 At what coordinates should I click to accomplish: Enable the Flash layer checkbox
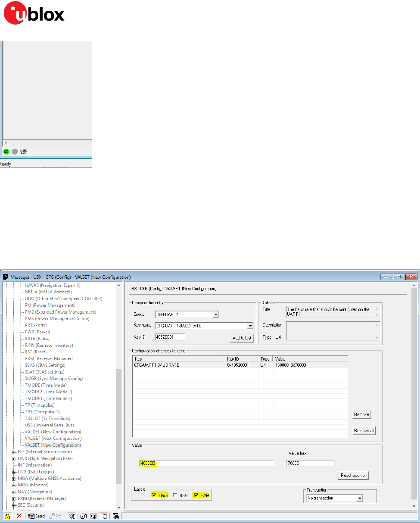pos(155,495)
